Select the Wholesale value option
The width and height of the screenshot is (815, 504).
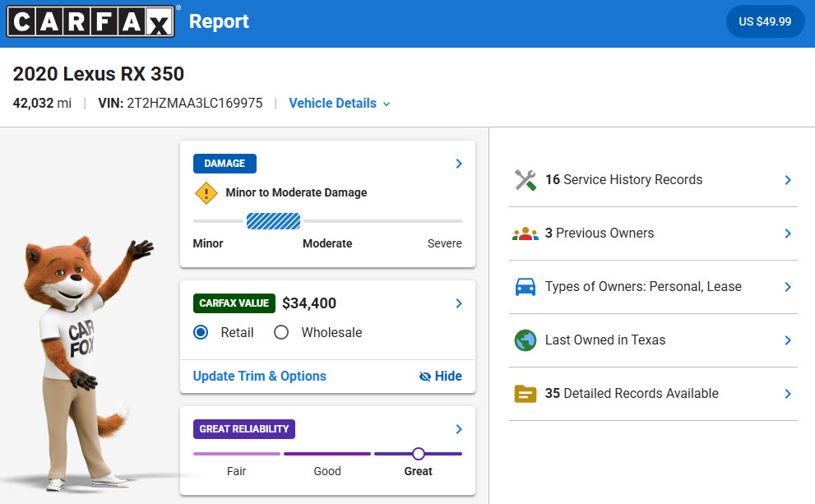tap(281, 332)
